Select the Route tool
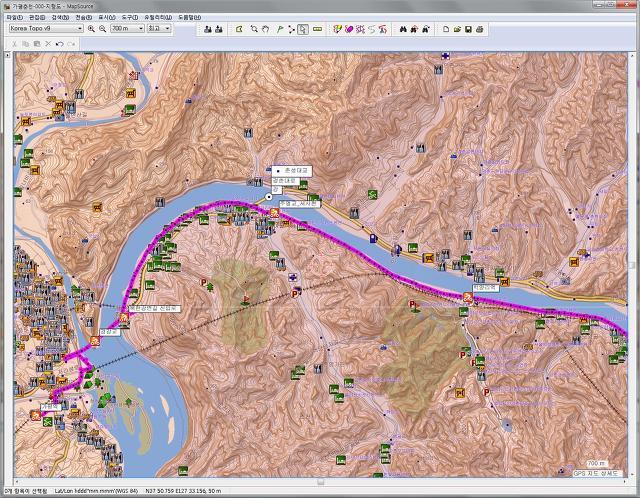This screenshot has height=498, width=640. point(291,29)
